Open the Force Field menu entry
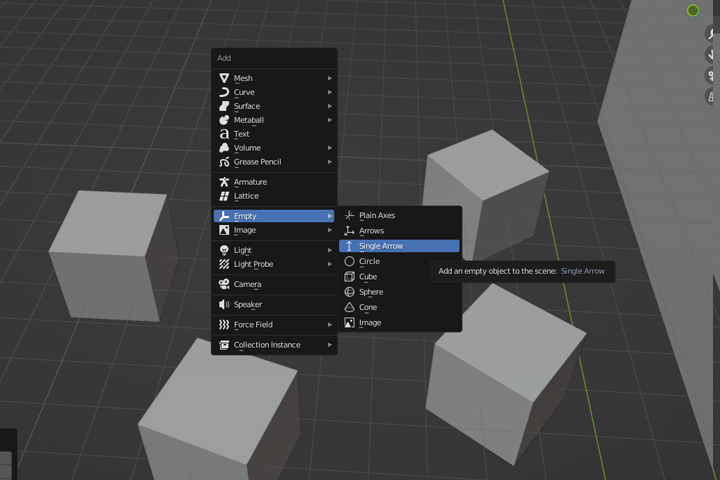The width and height of the screenshot is (720, 480). click(274, 325)
